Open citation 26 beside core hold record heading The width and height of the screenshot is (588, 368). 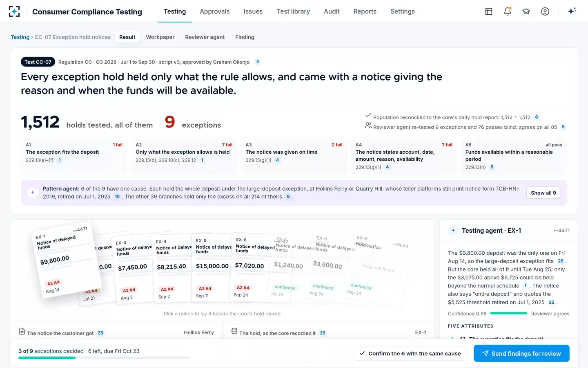click(323, 333)
